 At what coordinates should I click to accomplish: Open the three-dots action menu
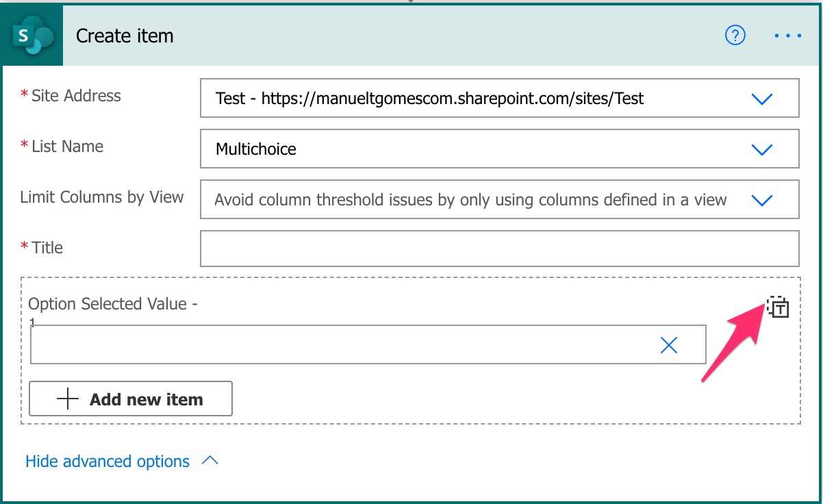[x=788, y=36]
